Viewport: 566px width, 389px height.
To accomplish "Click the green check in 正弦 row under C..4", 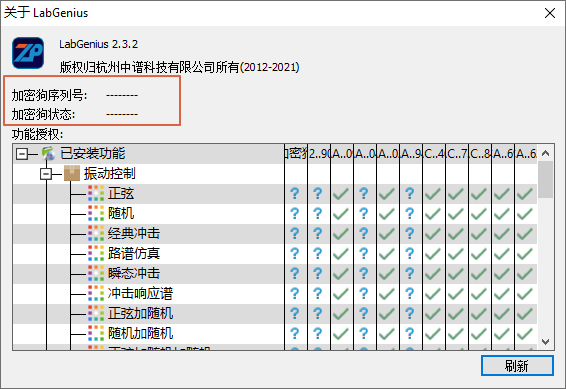I will (432, 194).
